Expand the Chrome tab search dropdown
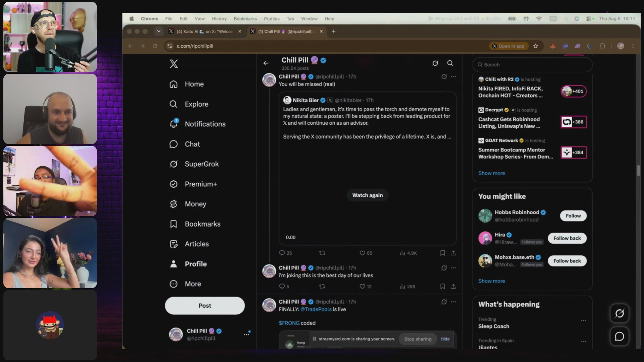The width and height of the screenshot is (644, 362). 159,32
